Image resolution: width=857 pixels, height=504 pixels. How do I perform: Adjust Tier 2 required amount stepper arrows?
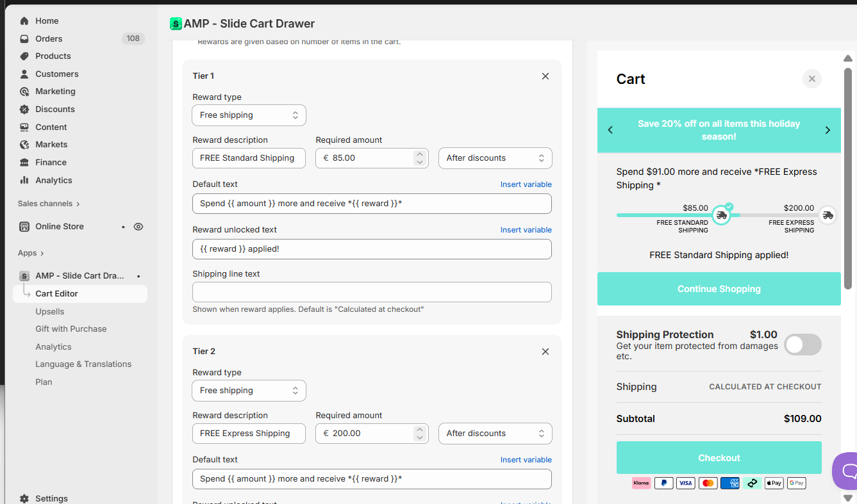click(420, 434)
